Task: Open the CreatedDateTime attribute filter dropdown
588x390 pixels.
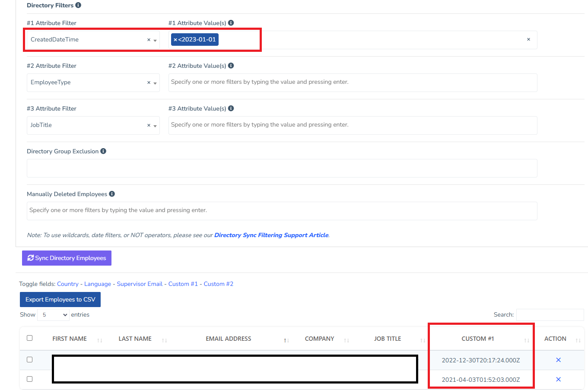Action: pyautogui.click(x=155, y=40)
